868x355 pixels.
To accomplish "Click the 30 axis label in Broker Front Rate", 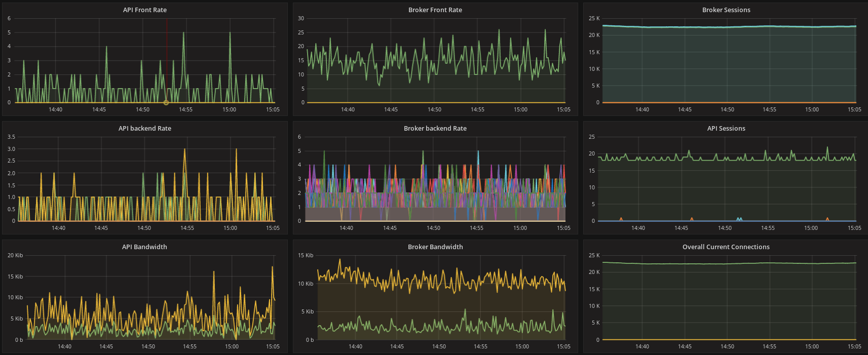I will (x=301, y=18).
